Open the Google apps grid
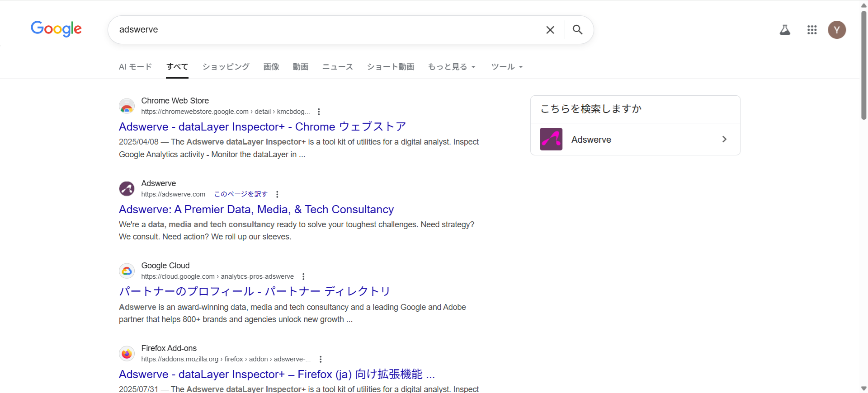 coord(812,30)
